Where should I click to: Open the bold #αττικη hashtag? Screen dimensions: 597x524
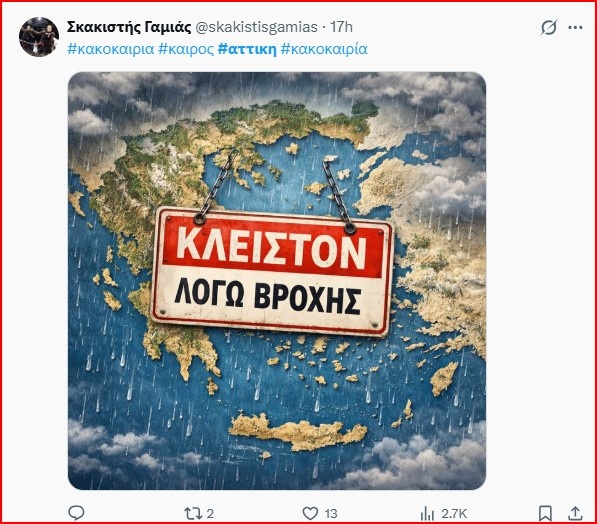pos(247,49)
